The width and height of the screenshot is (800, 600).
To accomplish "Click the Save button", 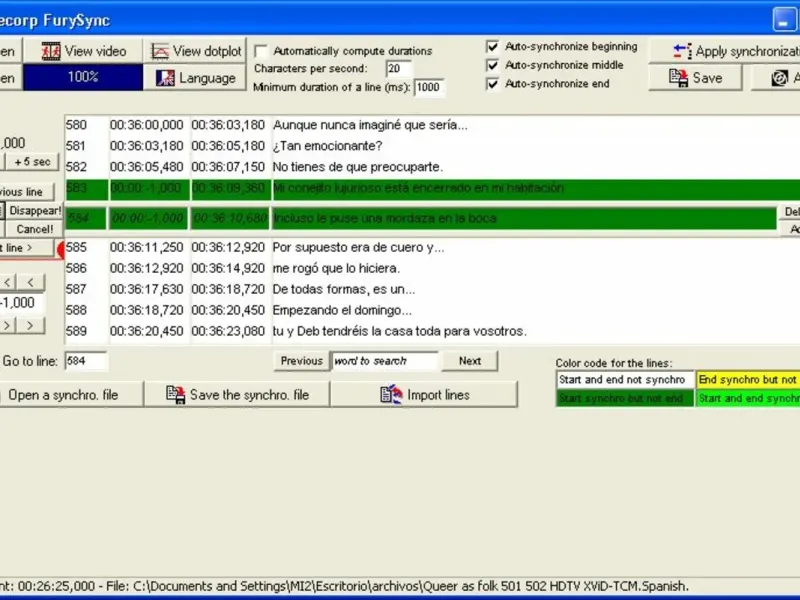I will (695, 78).
